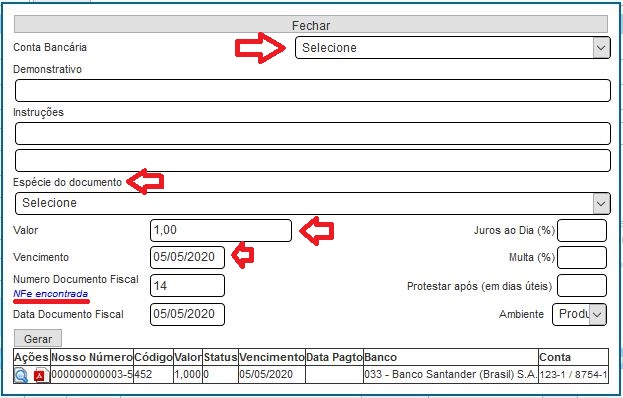
Task: Click the Vencimento table column header
Action: point(272,357)
